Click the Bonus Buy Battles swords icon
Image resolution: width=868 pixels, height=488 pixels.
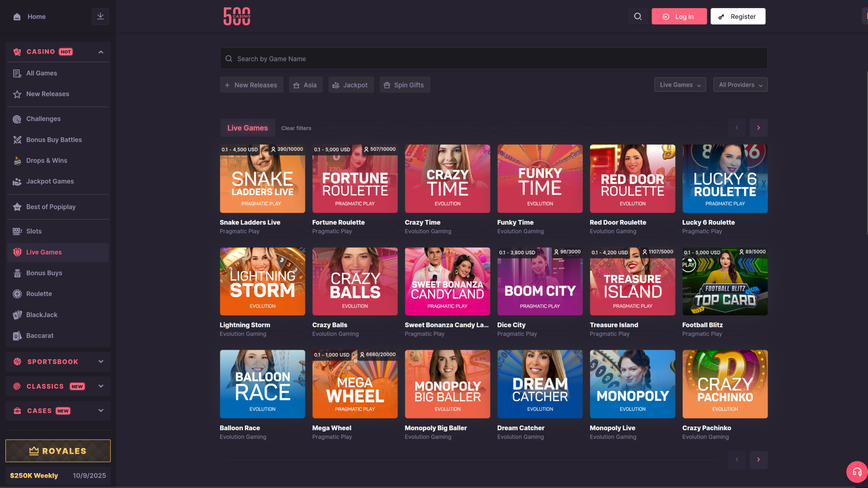pos(17,140)
